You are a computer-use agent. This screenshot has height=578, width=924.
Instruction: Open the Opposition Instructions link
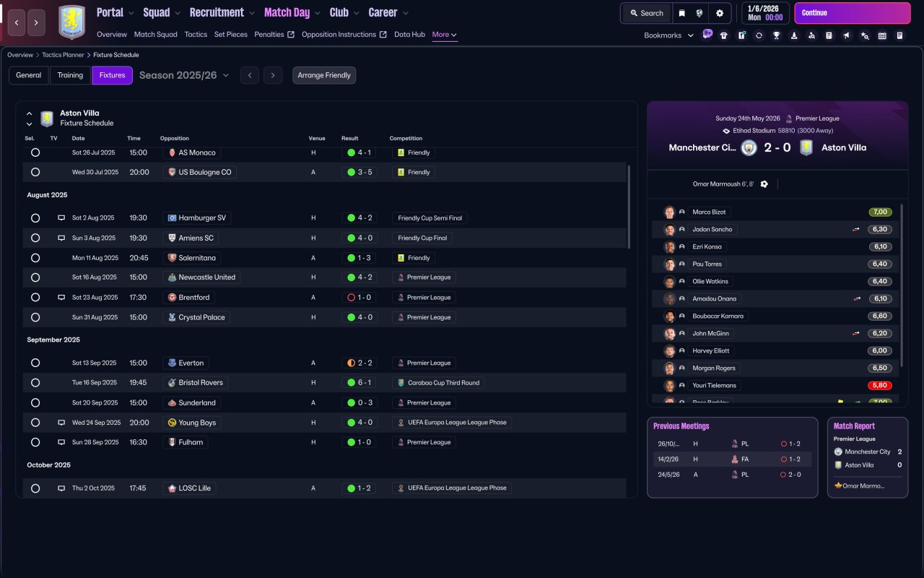coord(344,35)
